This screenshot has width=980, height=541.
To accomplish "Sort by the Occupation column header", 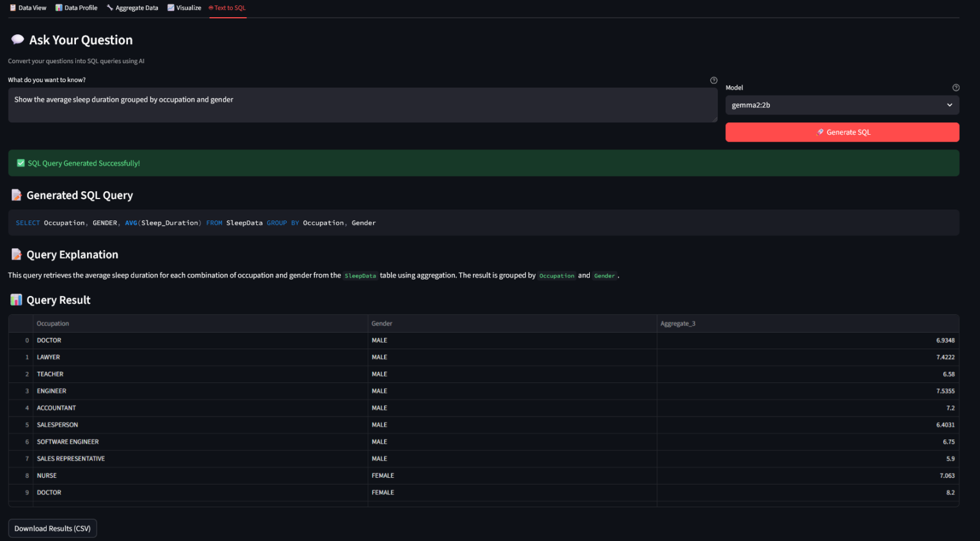I will point(53,323).
